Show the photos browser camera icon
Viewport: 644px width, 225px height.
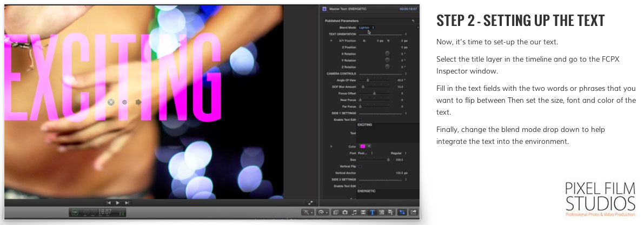click(345, 212)
